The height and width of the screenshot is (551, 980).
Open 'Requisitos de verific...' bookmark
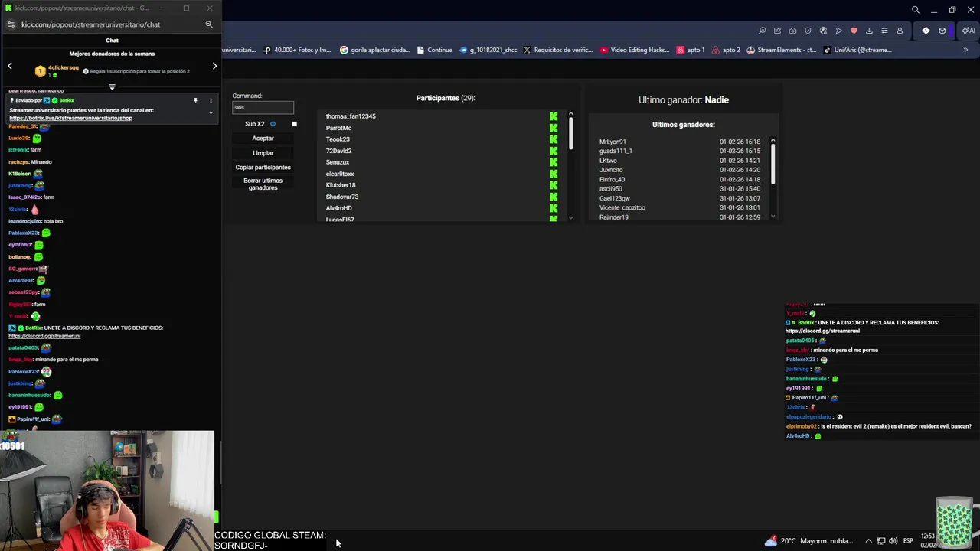pyautogui.click(x=557, y=50)
